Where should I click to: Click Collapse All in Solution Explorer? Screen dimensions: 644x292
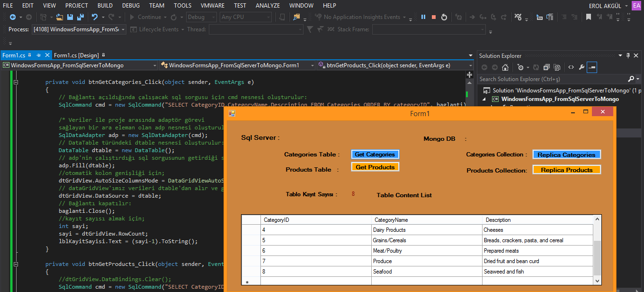(546, 67)
